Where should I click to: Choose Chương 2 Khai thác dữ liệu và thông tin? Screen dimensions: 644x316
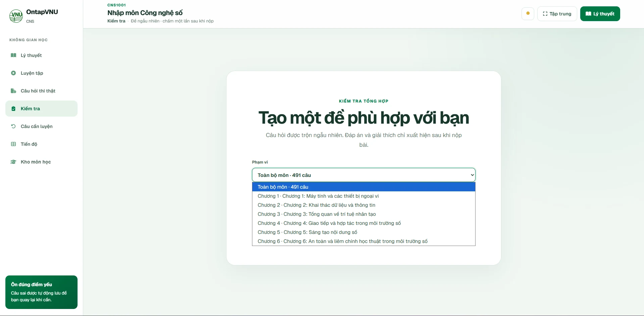pyautogui.click(x=364, y=205)
